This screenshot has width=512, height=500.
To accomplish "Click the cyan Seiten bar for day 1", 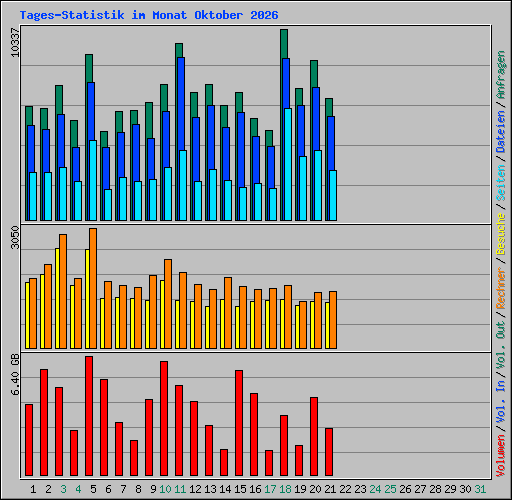I will [33, 196].
